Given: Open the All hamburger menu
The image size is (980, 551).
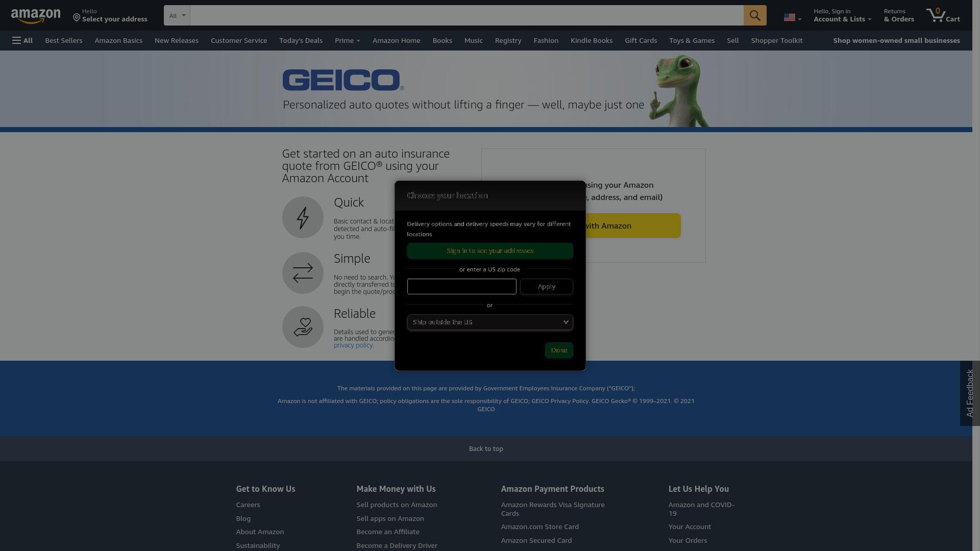Looking at the screenshot, I should click(x=22, y=40).
